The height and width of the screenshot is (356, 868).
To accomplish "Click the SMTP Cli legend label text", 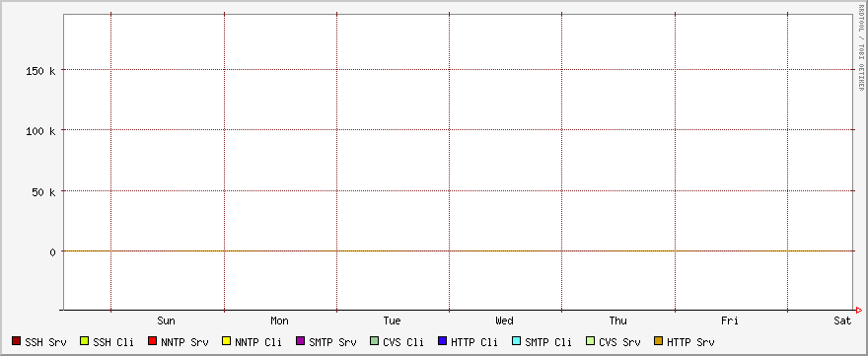I will pyautogui.click(x=548, y=342).
